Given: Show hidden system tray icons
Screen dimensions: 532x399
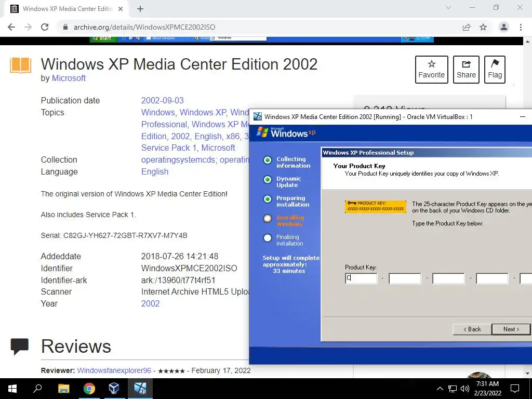Looking at the screenshot, I should pos(440,389).
